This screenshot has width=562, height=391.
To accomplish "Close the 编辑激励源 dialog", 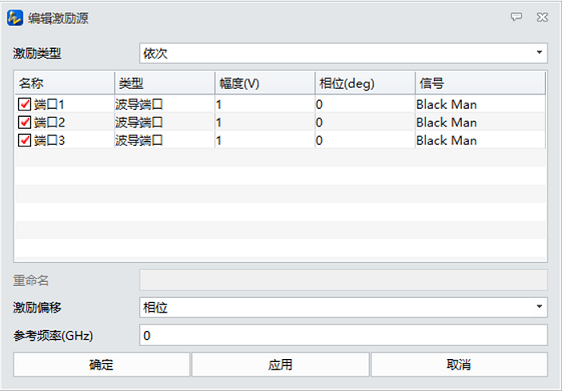I will point(542,17).
